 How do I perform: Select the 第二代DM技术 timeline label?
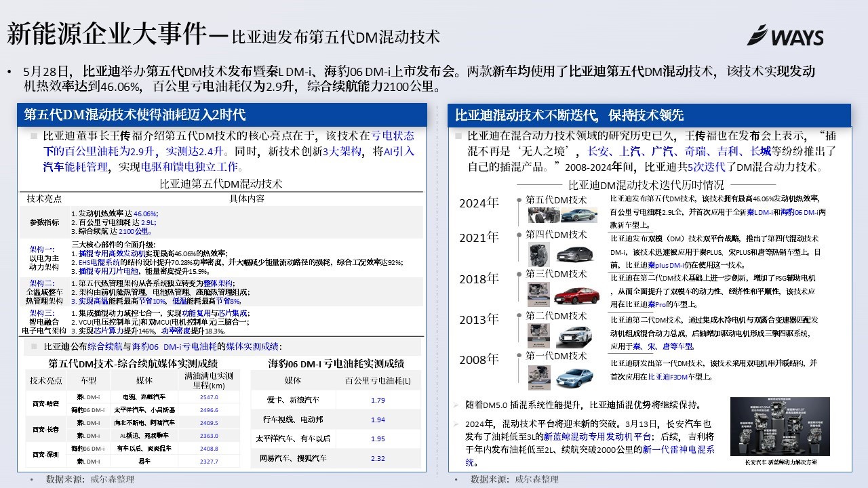(x=556, y=315)
